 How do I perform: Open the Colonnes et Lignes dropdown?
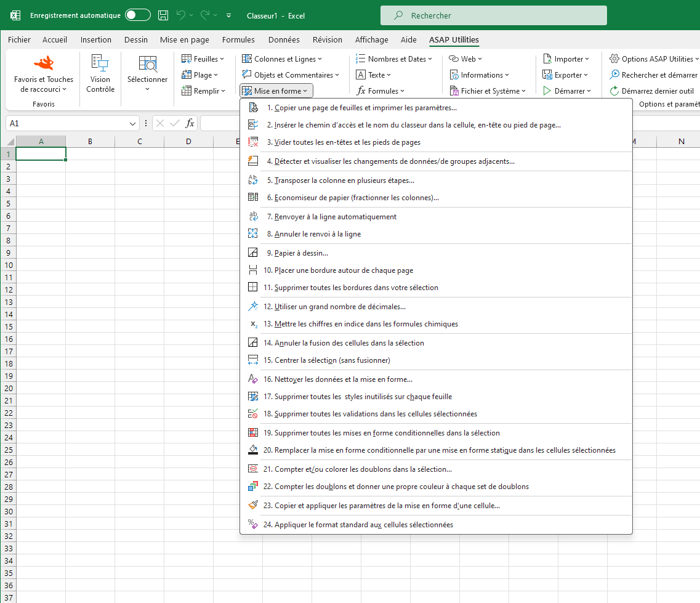tap(281, 59)
